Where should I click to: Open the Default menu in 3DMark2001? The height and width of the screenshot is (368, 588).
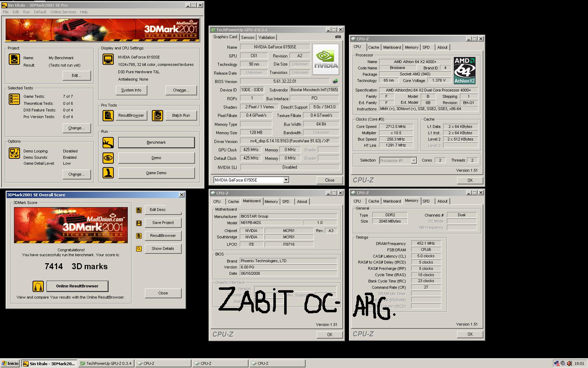pos(40,12)
